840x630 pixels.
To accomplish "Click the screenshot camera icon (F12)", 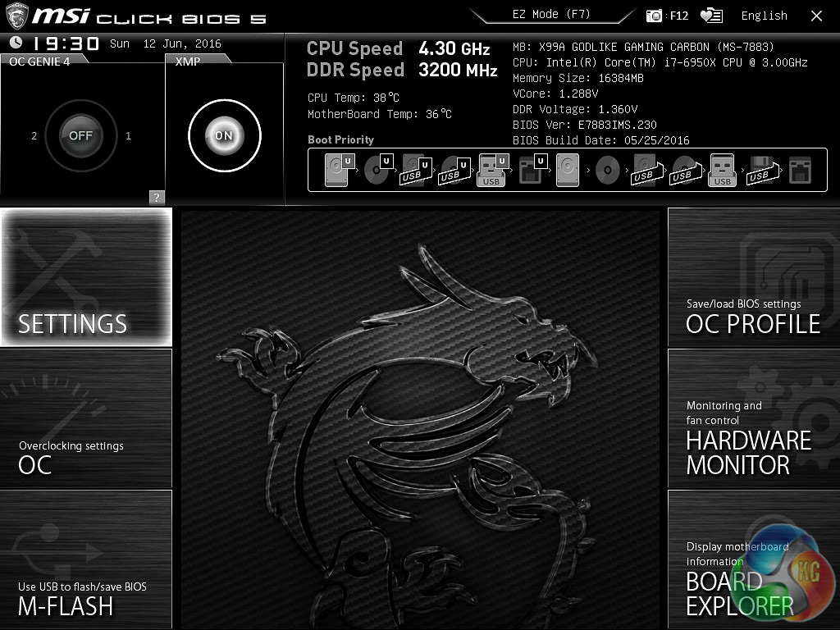I will [x=654, y=16].
